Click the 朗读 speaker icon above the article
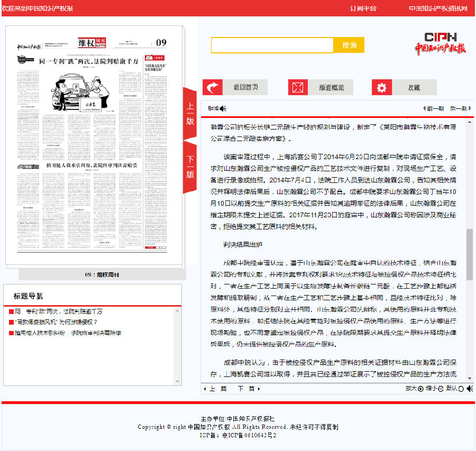 point(223,109)
